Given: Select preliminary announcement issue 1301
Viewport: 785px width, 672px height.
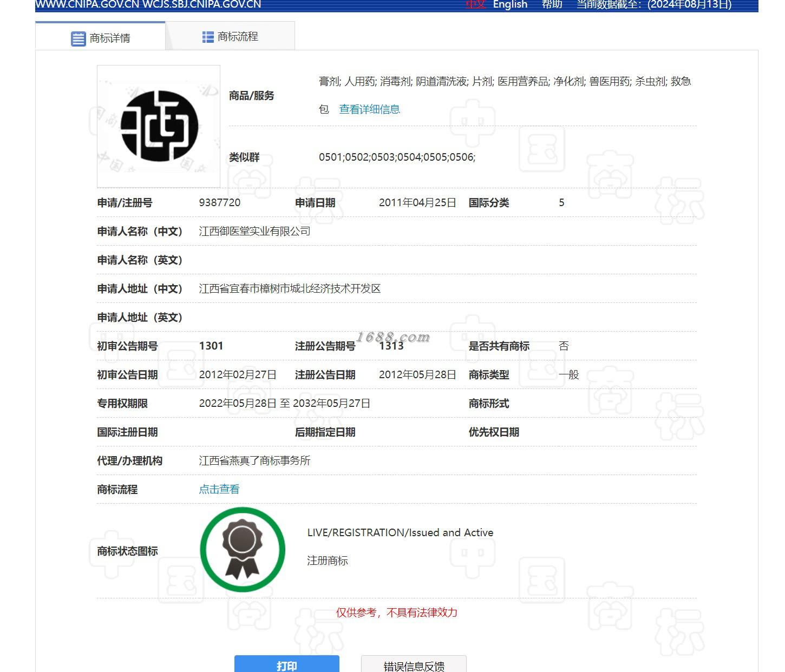Looking at the screenshot, I should coord(211,346).
